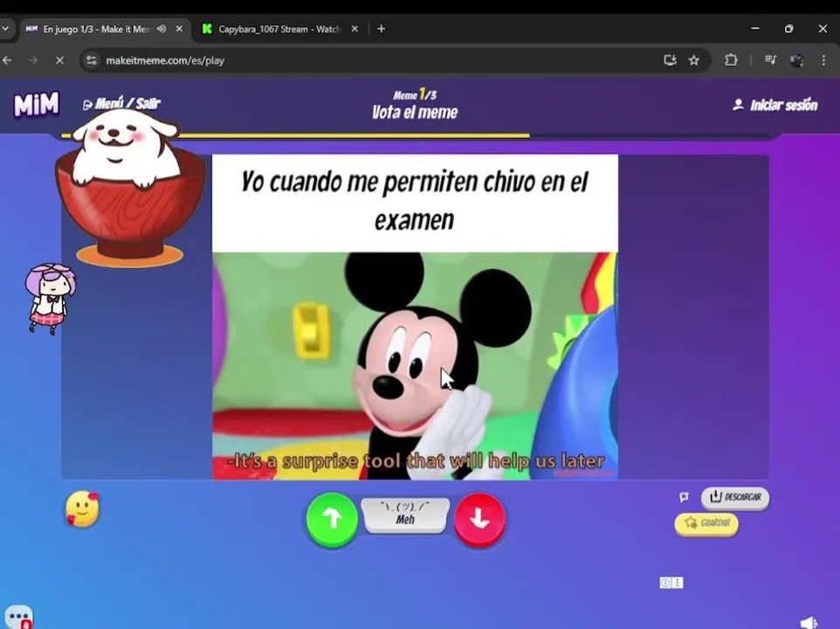
Task: Click the Mickey Mouse meme image
Action: click(415, 365)
